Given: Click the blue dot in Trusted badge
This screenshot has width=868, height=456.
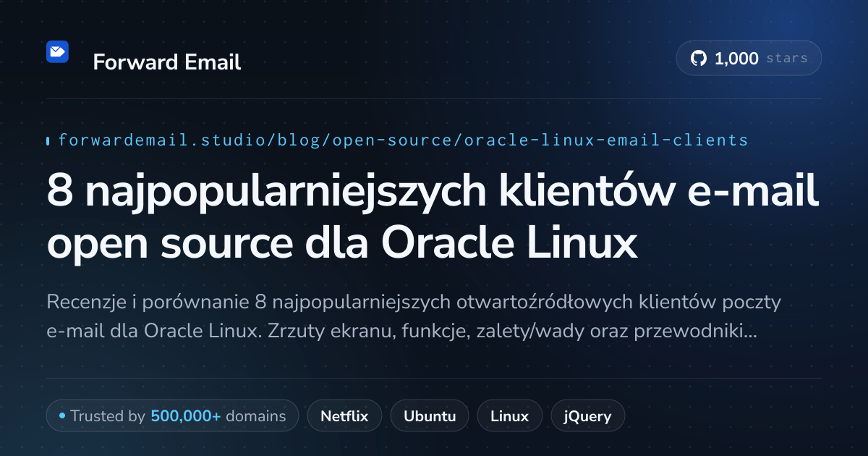Looking at the screenshot, I should [62, 416].
